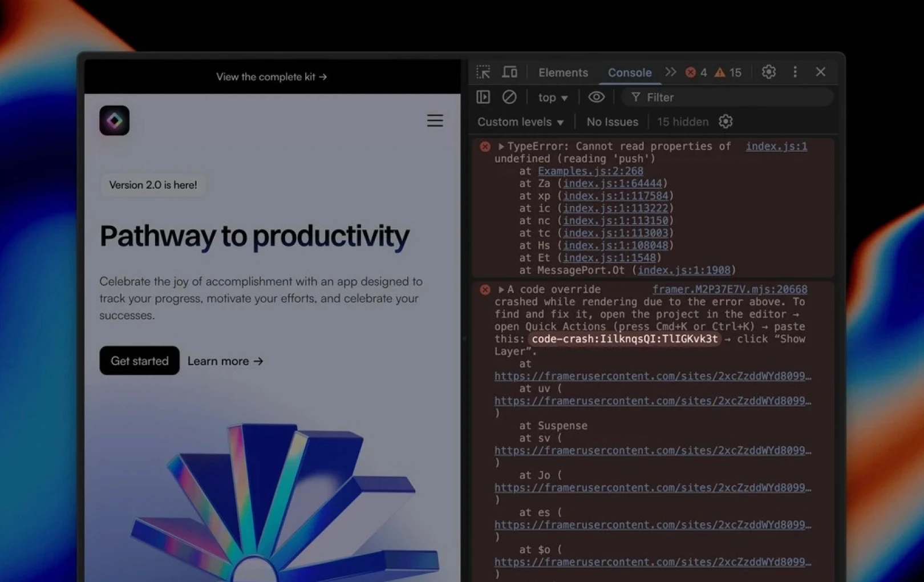Click the Version 2.0 is here badge

coord(153,185)
